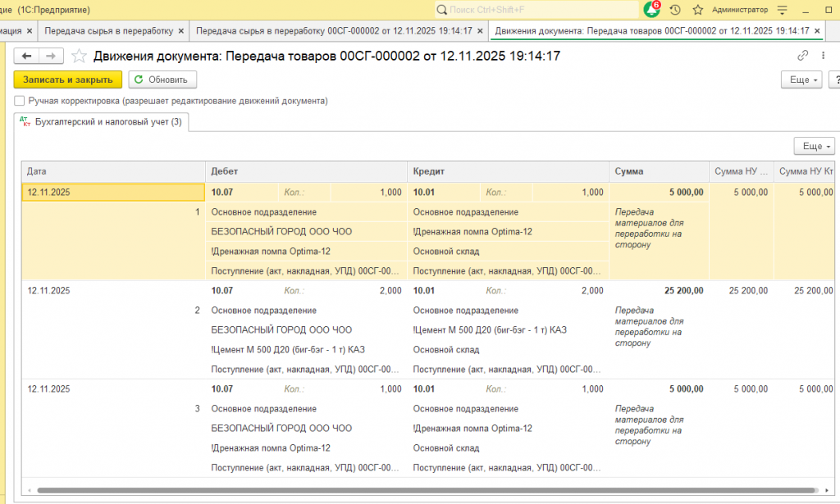Viewport: 840px width, 504px height.
Task: Click the Записать и закрыть button
Action: click(x=67, y=80)
